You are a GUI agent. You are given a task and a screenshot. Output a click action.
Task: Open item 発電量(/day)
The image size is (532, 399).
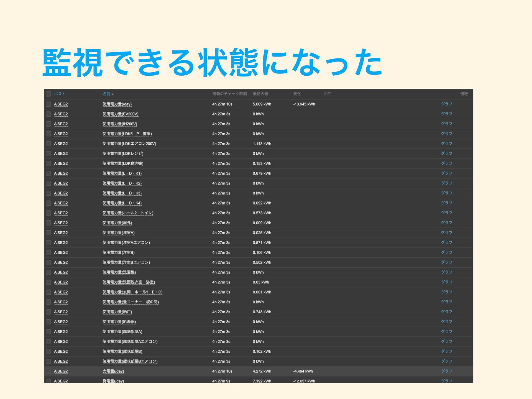113,381
